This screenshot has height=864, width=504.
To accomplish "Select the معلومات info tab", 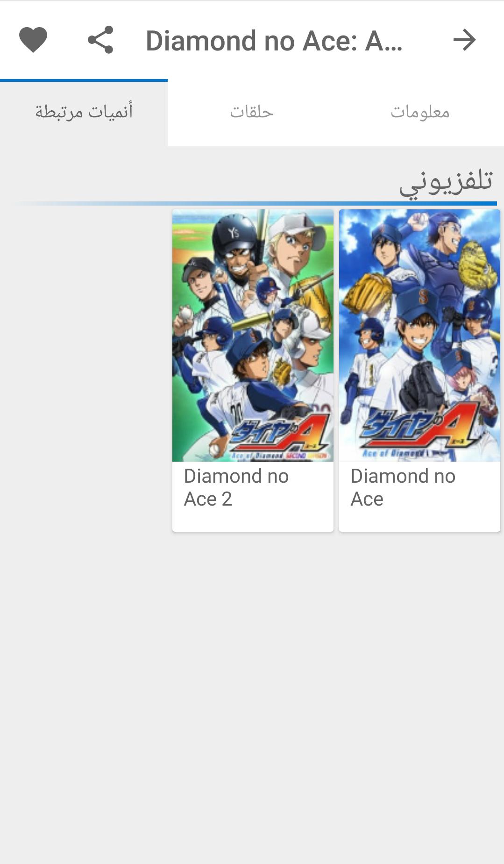I will (420, 112).
